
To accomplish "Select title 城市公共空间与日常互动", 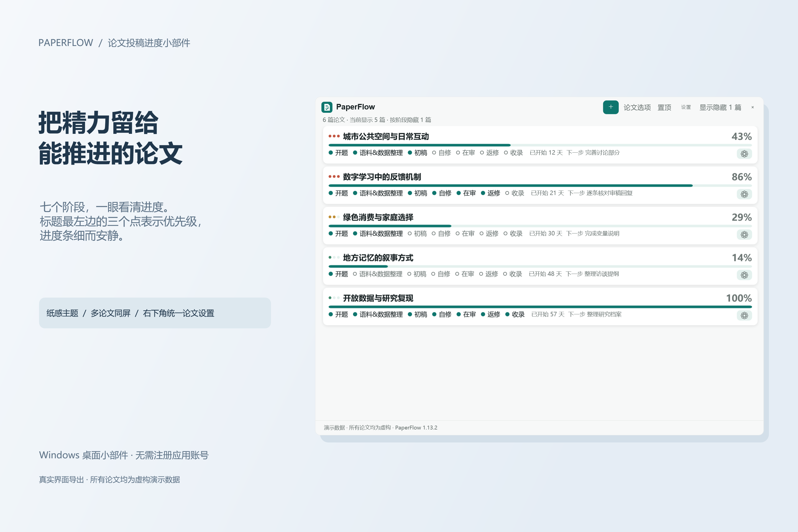I will [x=386, y=136].
